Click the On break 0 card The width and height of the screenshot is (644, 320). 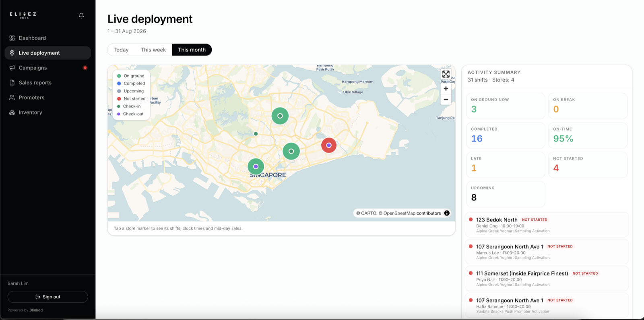(588, 106)
